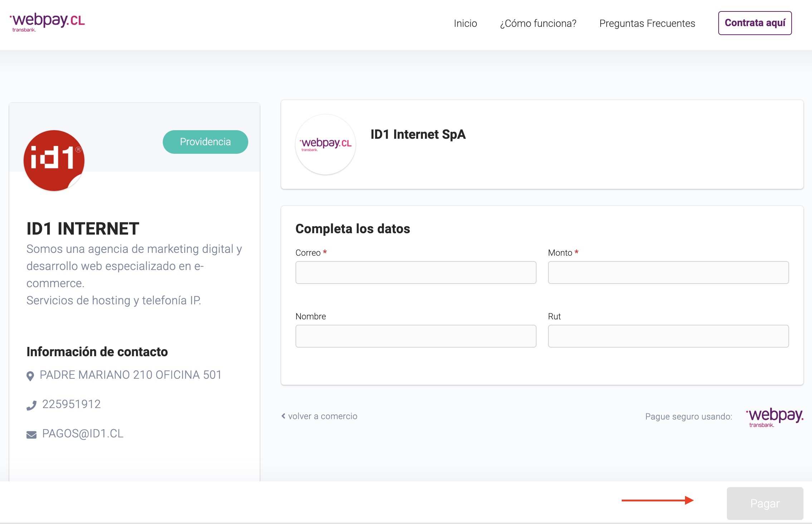Click the location pin icon
This screenshot has height=525, width=812.
(30, 376)
